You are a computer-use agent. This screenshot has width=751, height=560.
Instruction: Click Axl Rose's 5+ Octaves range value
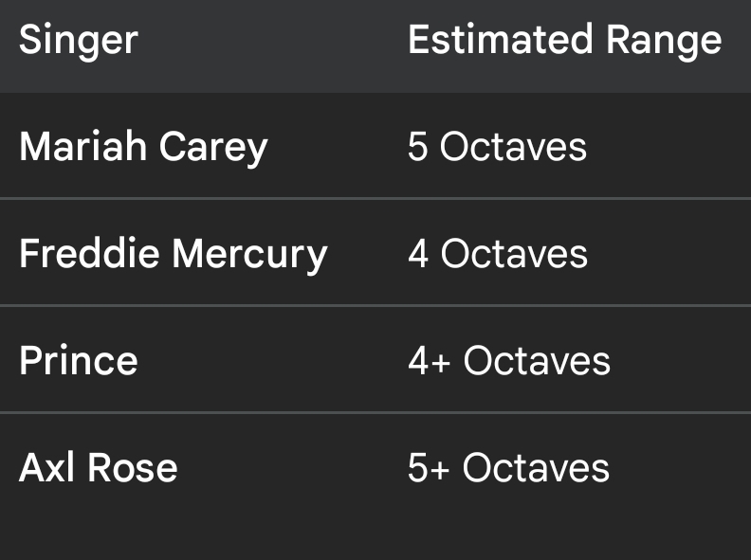508,468
